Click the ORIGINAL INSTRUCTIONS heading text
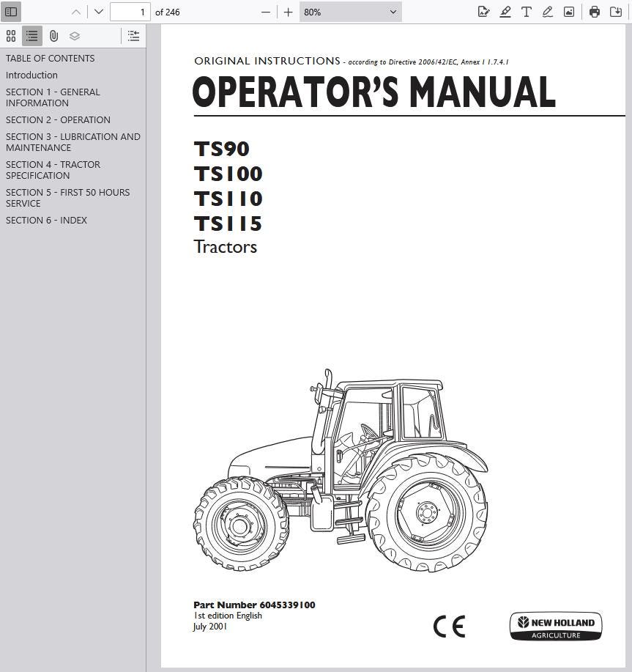The height and width of the screenshot is (672, 632). 267,61
